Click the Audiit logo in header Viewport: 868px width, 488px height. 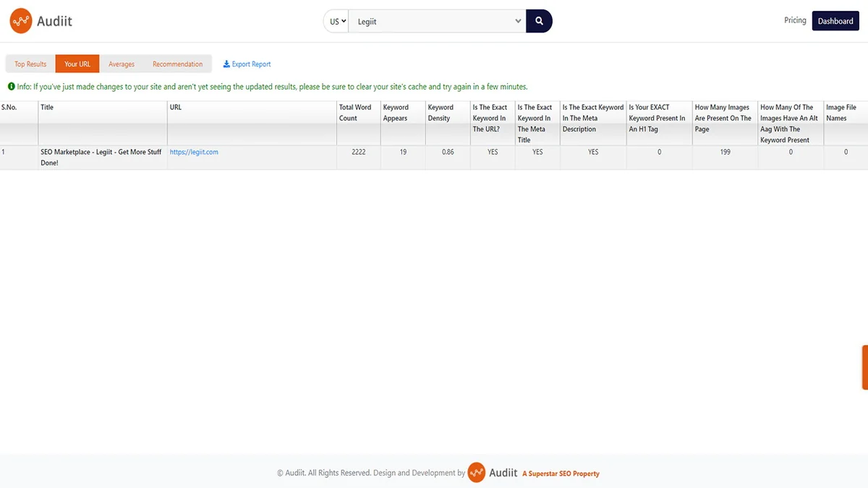[41, 21]
